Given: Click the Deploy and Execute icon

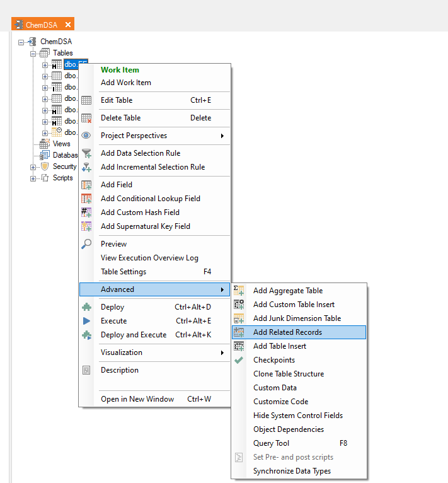Looking at the screenshot, I should (86, 335).
